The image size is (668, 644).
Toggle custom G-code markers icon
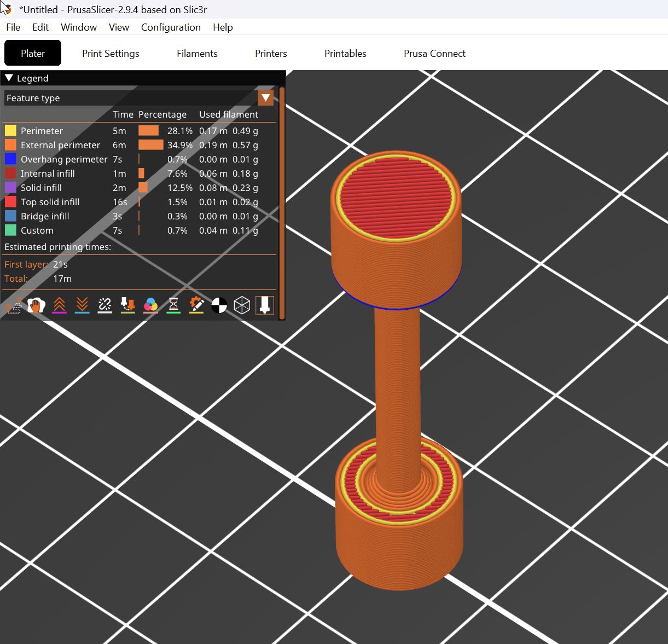[196, 305]
